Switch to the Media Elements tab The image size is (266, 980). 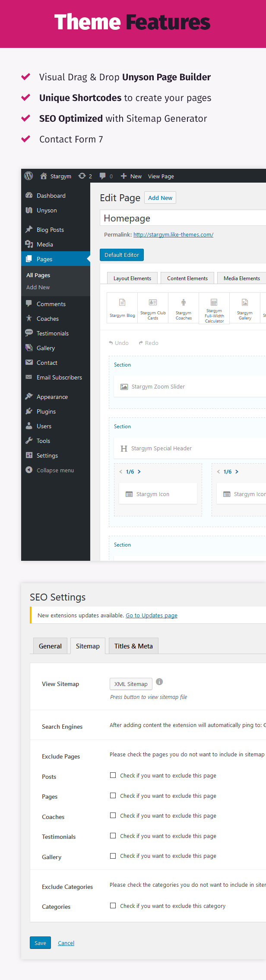[x=241, y=278]
